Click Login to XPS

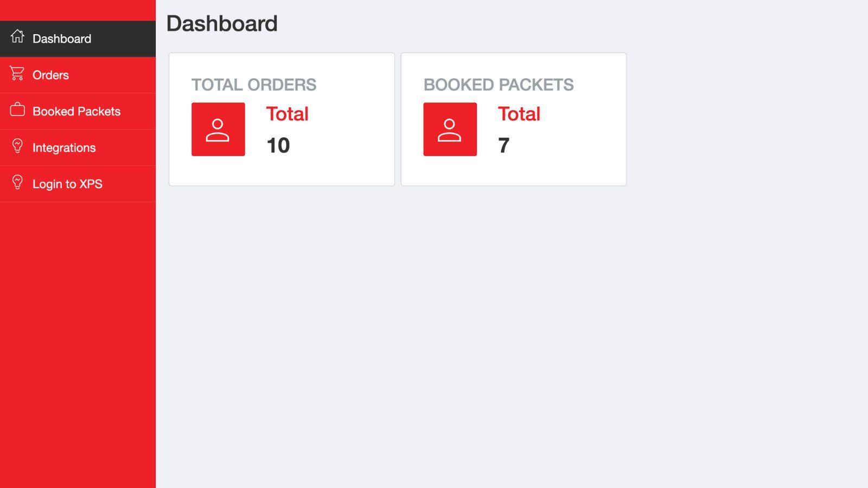[68, 184]
